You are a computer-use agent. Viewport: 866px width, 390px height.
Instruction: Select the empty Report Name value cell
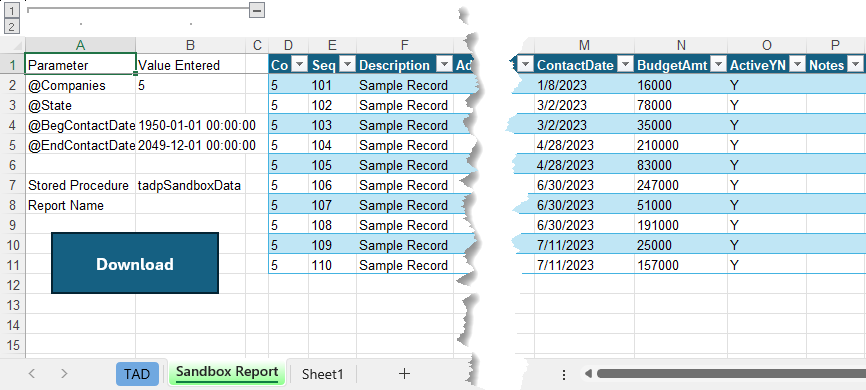point(191,205)
